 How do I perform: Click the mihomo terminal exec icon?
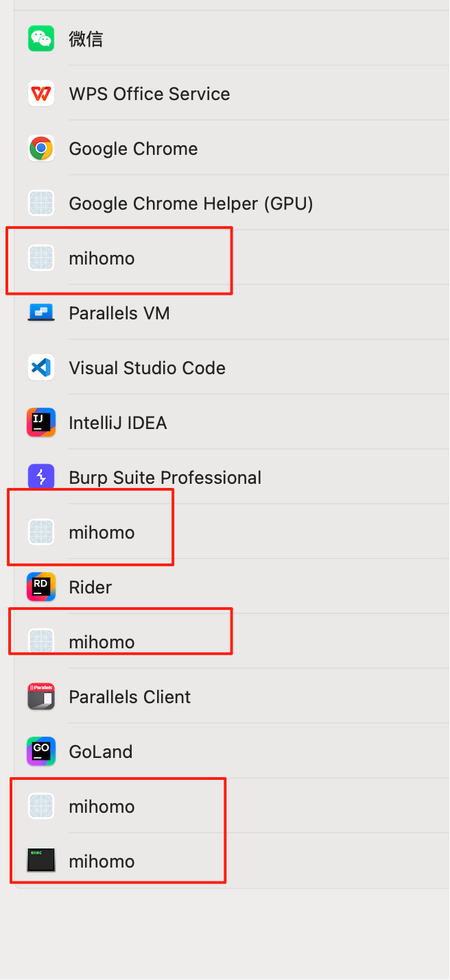point(41,861)
